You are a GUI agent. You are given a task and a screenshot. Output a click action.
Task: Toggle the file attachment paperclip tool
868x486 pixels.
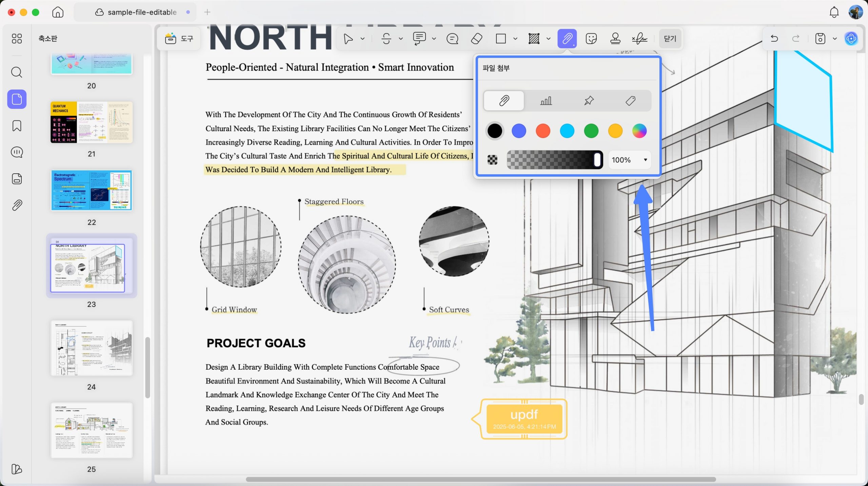click(567, 39)
